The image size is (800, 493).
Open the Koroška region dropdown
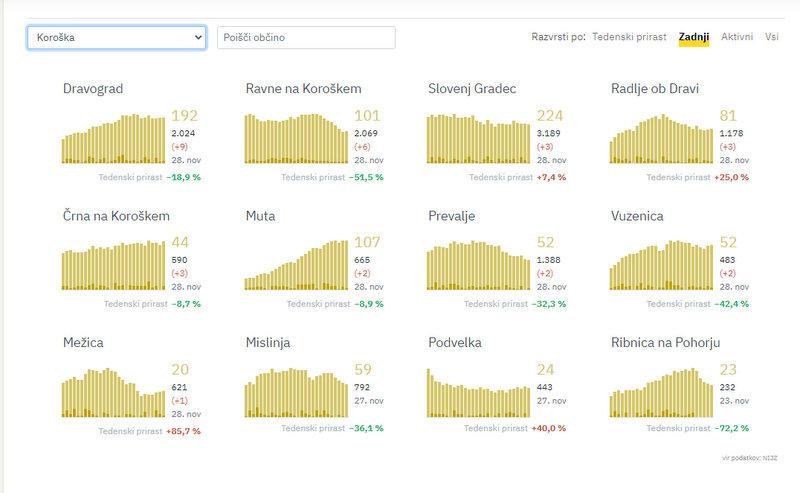tap(116, 38)
